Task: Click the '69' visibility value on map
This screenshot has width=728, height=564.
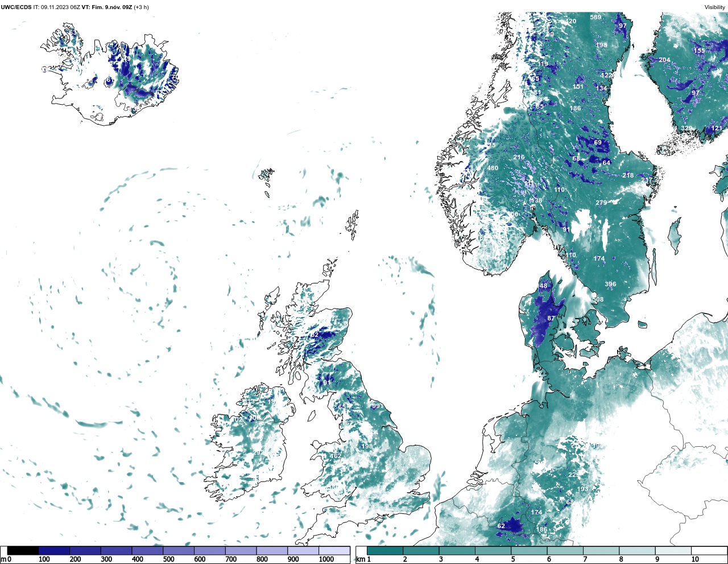Action: click(x=598, y=142)
